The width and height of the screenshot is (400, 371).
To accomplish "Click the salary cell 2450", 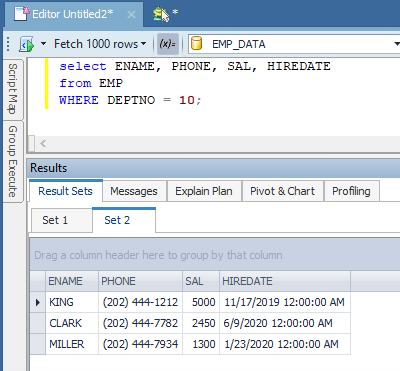I will click(x=201, y=323).
